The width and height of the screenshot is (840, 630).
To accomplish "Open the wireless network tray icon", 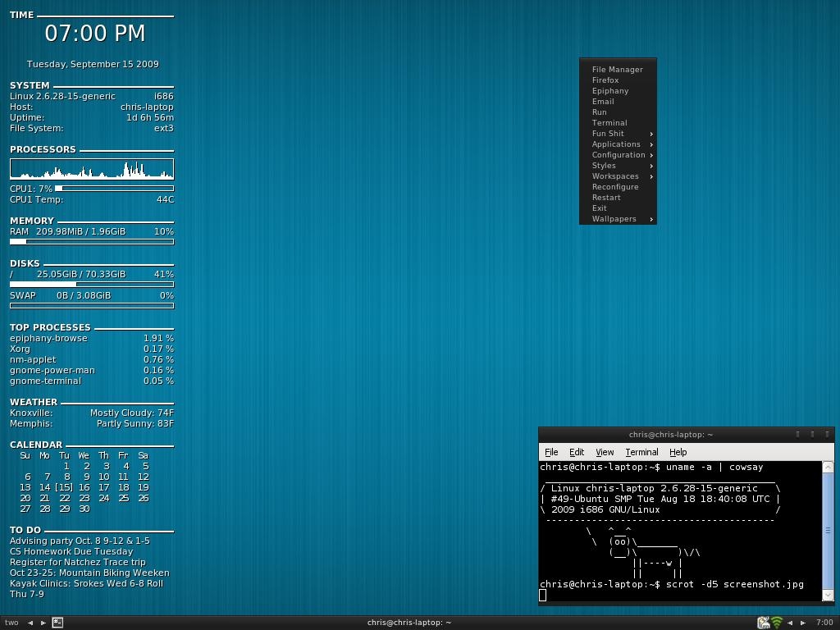I will (776, 623).
